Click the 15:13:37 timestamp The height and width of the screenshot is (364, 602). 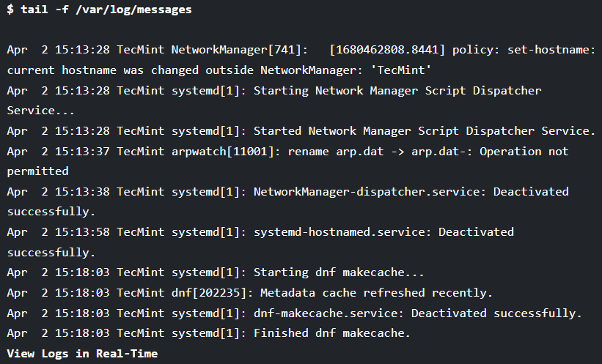point(82,152)
